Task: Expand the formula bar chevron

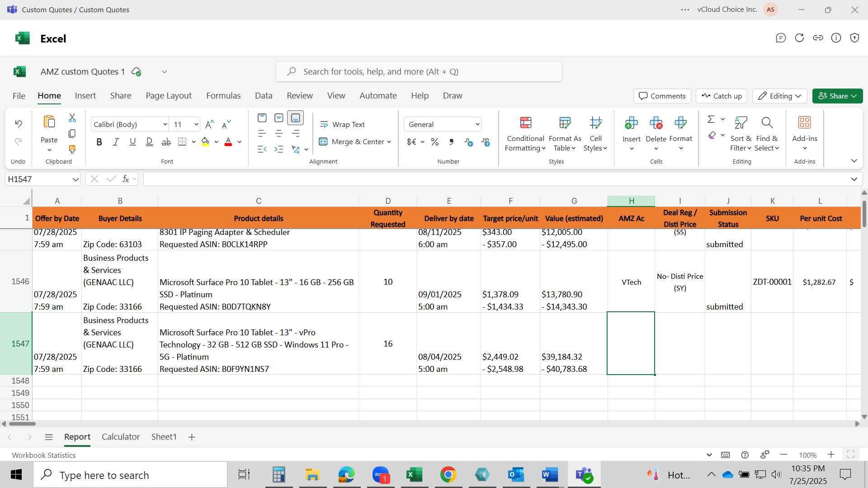Action: click(854, 179)
